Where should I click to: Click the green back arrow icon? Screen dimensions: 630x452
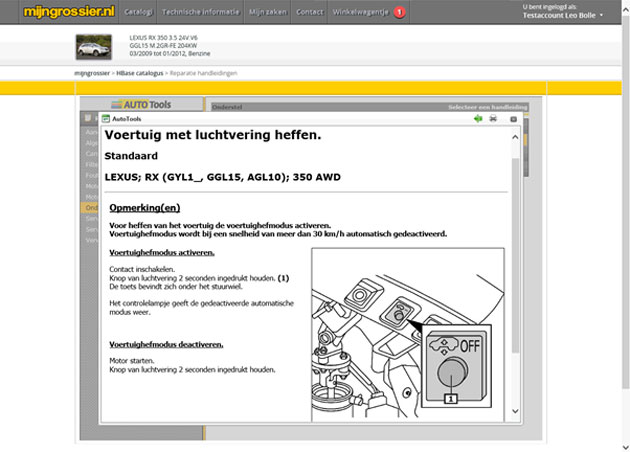[x=478, y=119]
